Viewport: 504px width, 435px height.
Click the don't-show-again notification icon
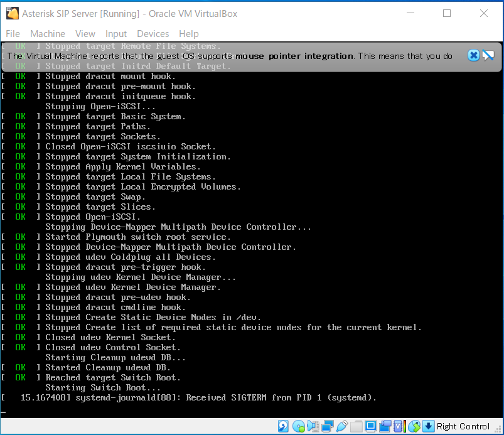point(488,55)
